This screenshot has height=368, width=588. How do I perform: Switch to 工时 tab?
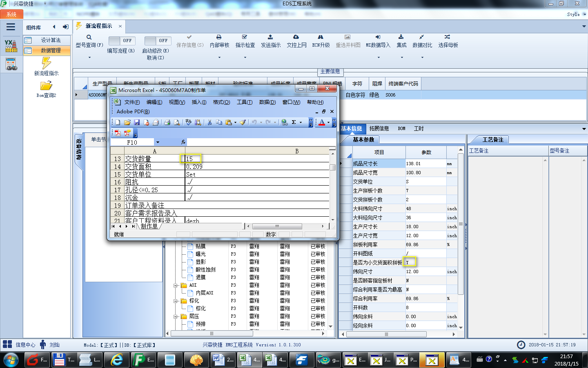point(419,128)
